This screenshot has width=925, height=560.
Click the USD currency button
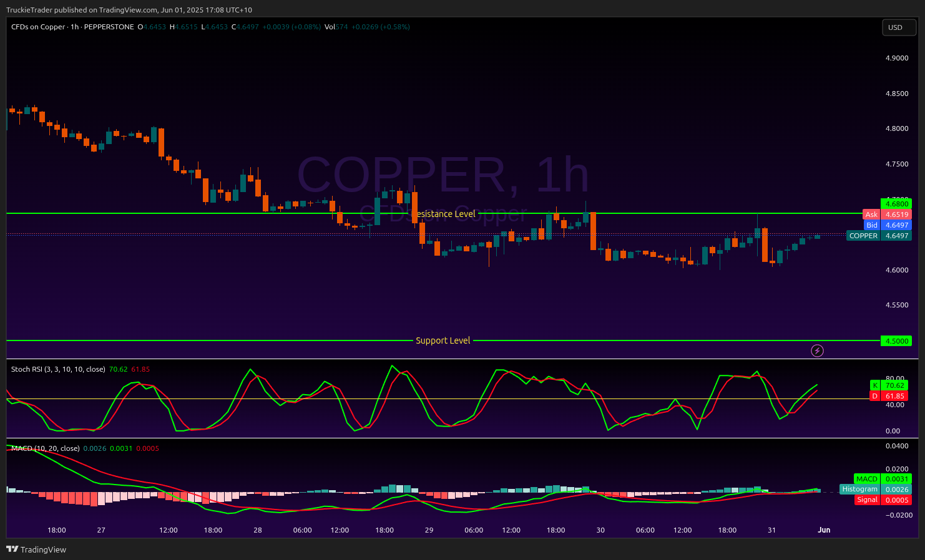click(899, 27)
